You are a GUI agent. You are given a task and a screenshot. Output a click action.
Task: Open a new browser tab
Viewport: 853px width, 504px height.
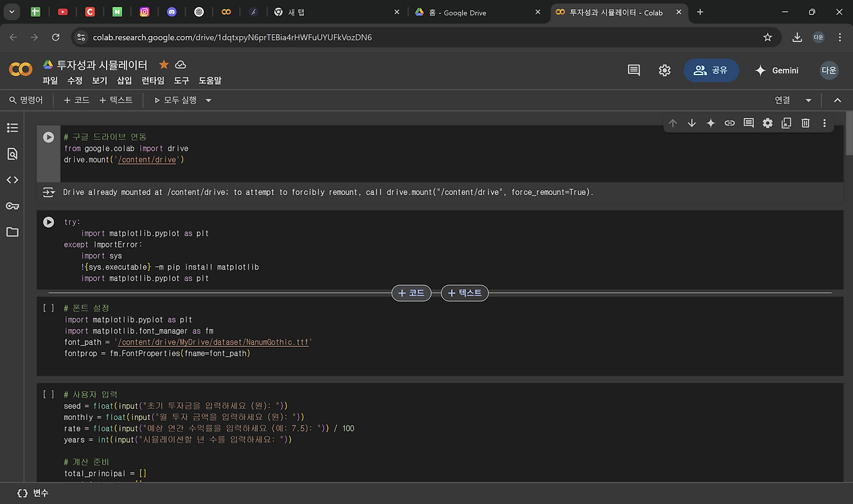700,12
